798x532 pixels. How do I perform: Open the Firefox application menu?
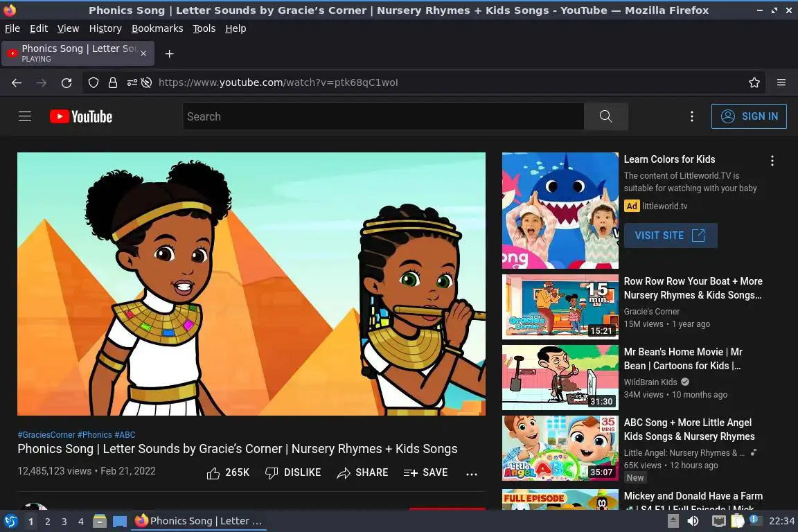click(x=781, y=82)
